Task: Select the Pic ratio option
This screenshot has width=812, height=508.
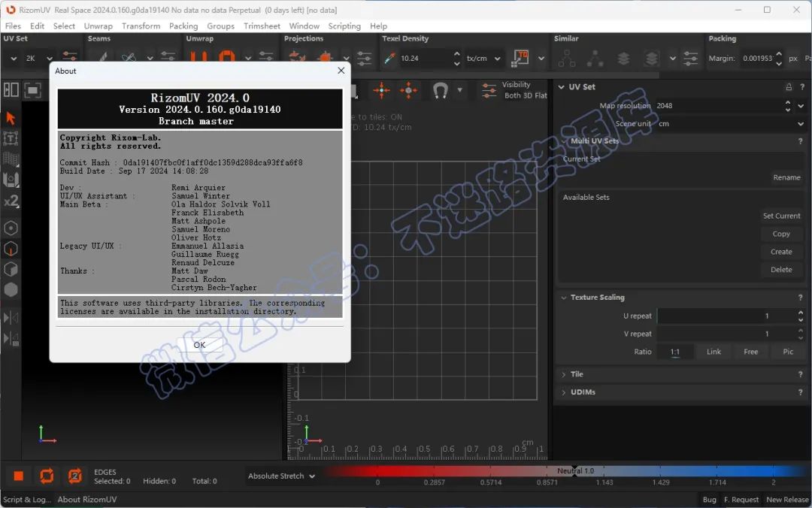Action: (788, 352)
